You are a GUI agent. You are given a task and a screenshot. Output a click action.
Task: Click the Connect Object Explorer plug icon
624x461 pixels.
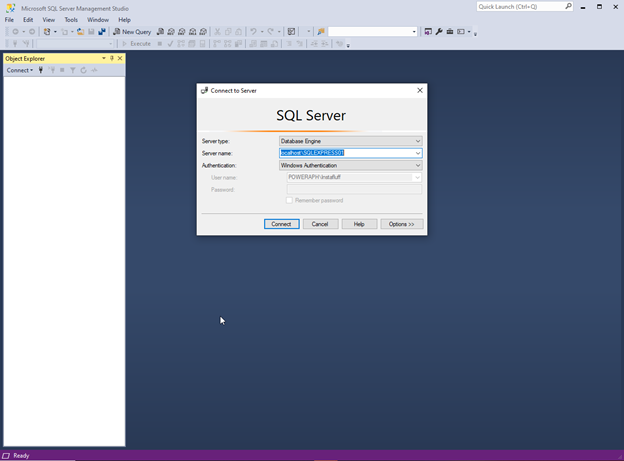pos(41,70)
